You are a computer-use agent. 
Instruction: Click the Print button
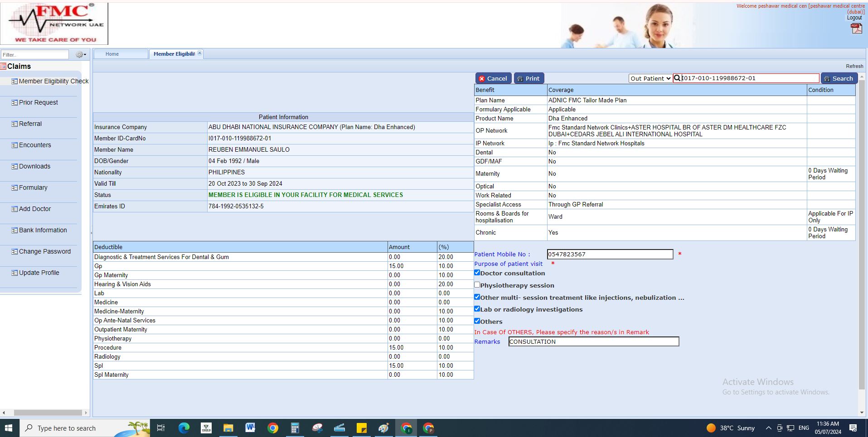tap(529, 78)
